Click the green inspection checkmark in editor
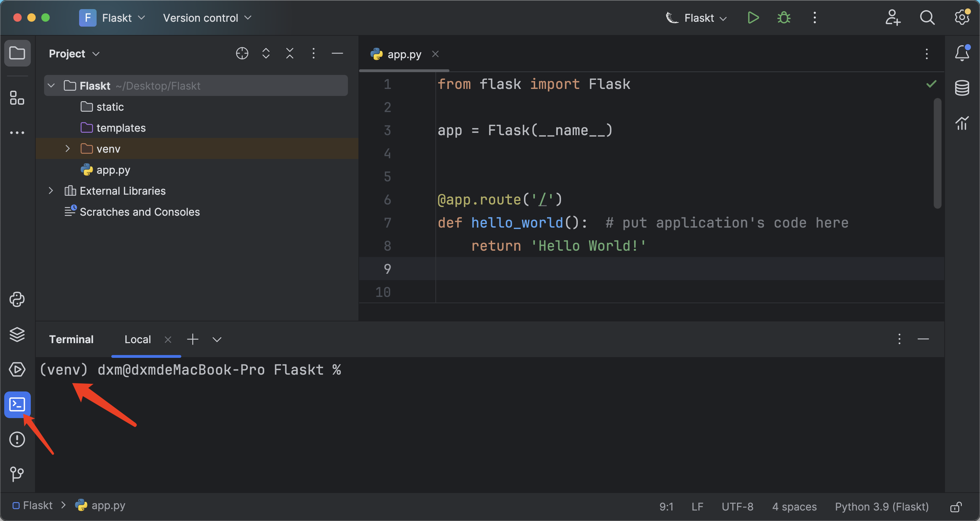This screenshot has width=980, height=521. [931, 84]
